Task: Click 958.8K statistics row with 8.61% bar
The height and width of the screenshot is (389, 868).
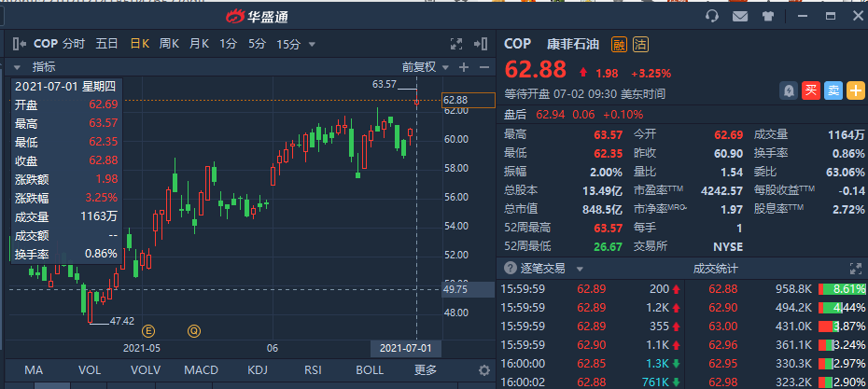Action: (777, 288)
